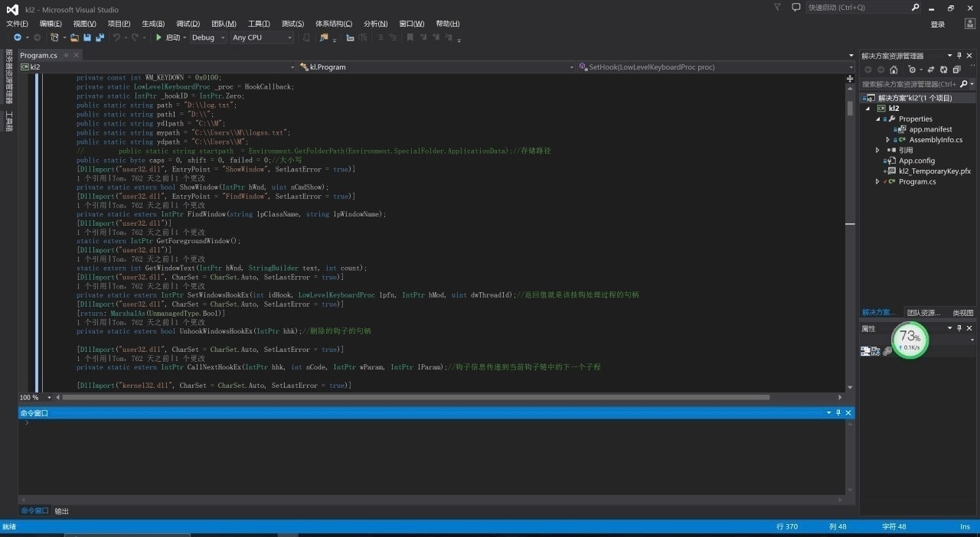Open the feedback speech bubble icon
Image resolution: width=980 pixels, height=537 pixels.
click(795, 7)
